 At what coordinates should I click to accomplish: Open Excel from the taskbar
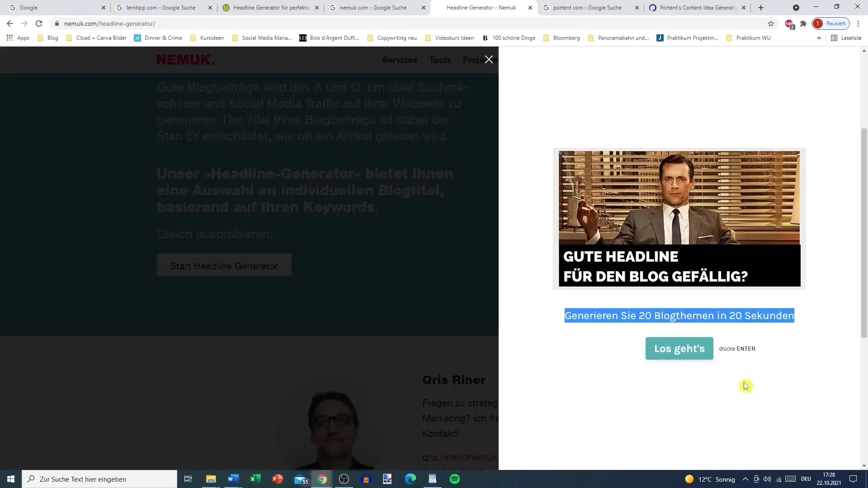[255, 479]
